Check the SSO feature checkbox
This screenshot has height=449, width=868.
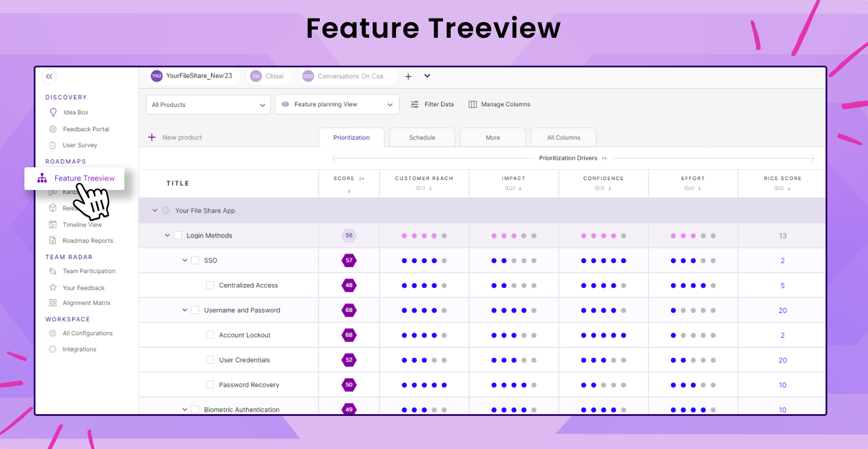tap(195, 260)
